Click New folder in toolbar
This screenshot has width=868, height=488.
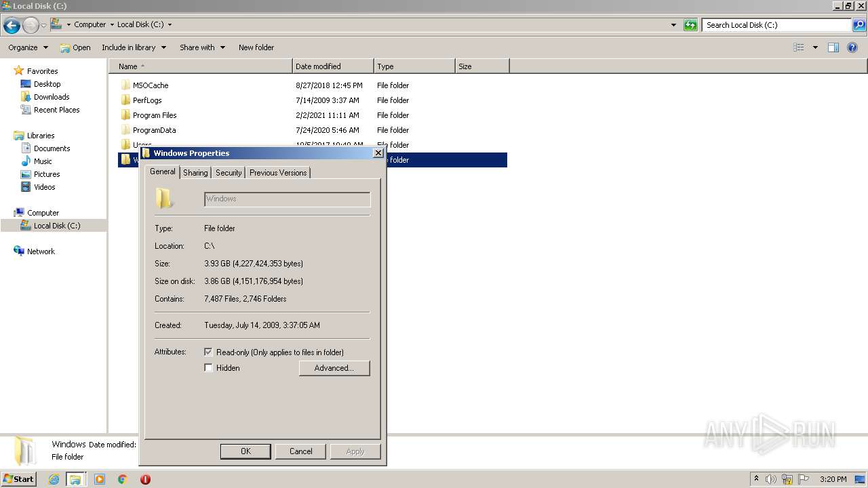click(256, 47)
